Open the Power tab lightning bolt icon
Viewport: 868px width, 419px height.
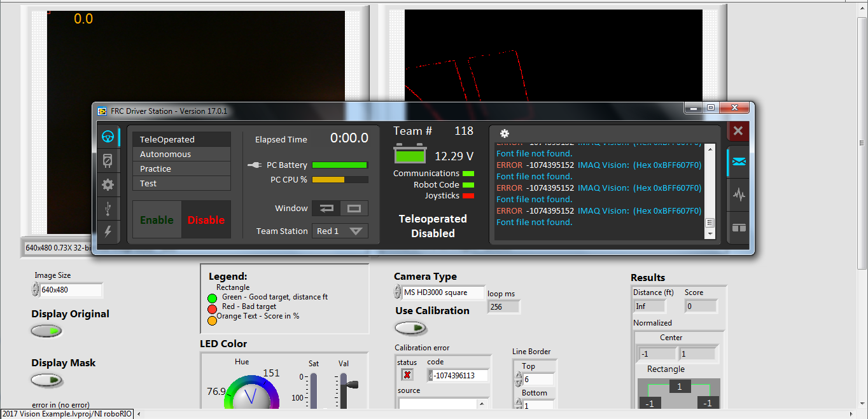[x=109, y=232]
